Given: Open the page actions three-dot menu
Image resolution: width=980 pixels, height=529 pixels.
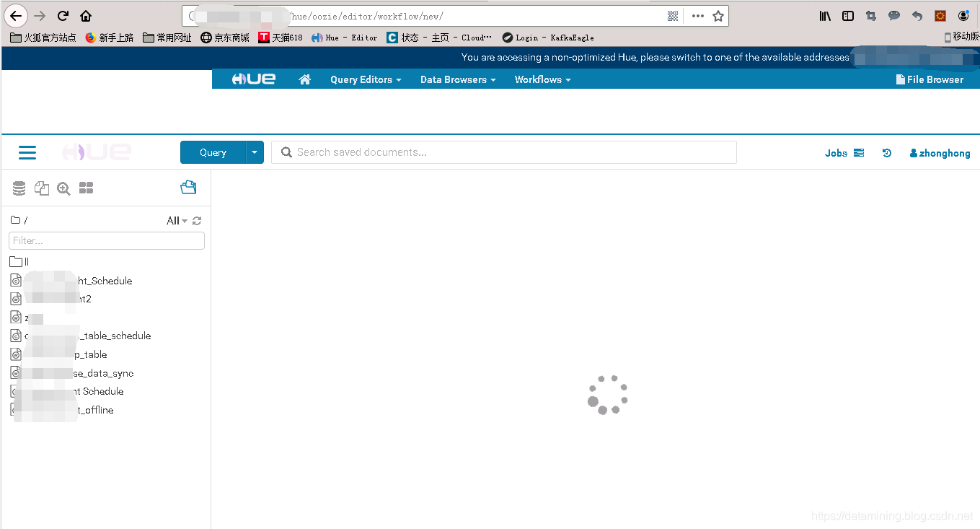Looking at the screenshot, I should click(697, 16).
